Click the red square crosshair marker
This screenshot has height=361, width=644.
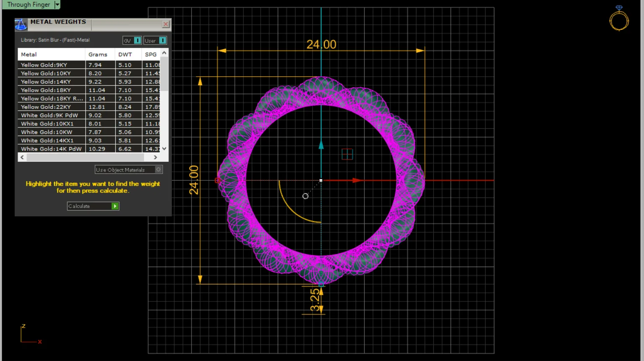click(347, 154)
